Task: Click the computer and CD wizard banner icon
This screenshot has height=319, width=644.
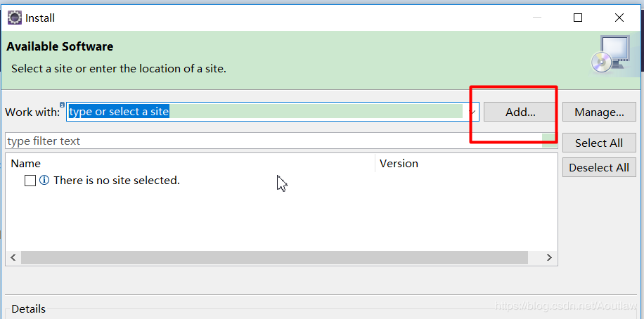Action: (610, 56)
